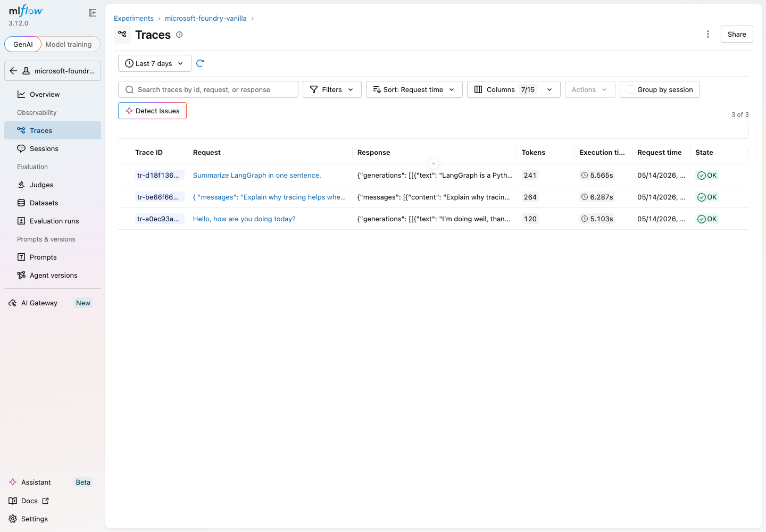Click the Trace ID column header
The width and height of the screenshot is (766, 532).
pyautogui.click(x=149, y=152)
